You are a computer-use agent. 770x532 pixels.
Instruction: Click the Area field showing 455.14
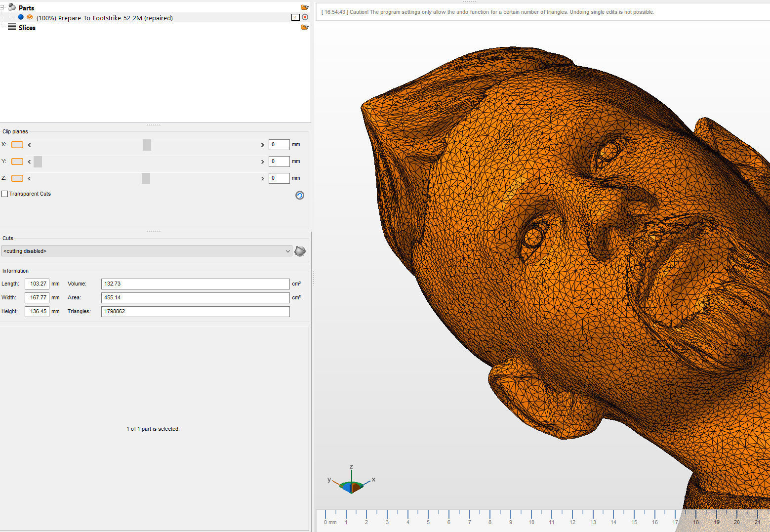tap(196, 298)
